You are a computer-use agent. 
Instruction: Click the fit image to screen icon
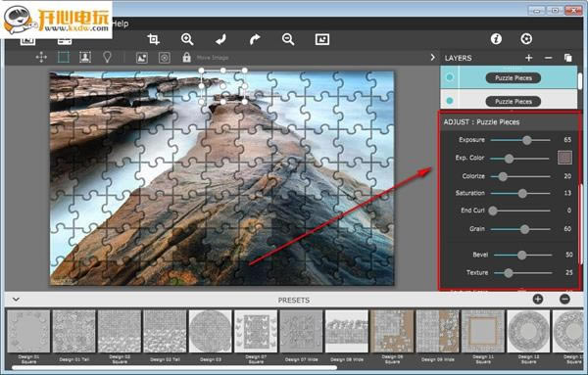[x=322, y=39]
